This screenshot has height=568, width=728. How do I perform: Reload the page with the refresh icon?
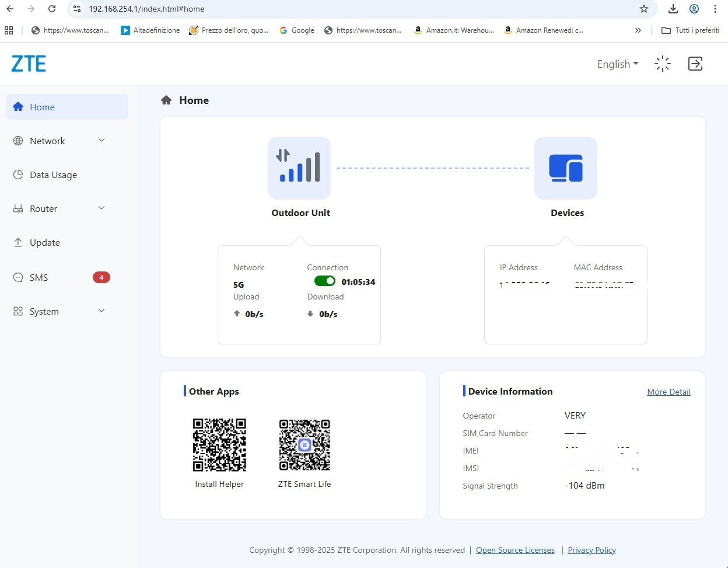[52, 9]
